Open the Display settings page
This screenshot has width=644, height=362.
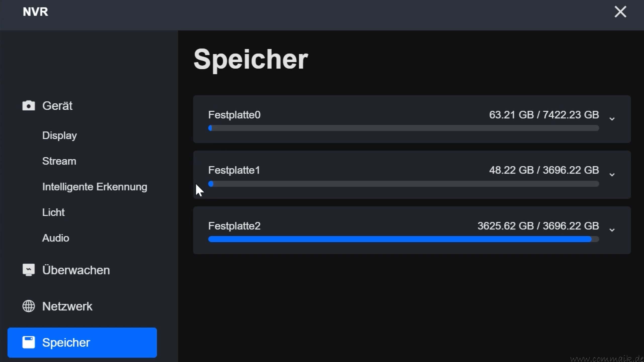coord(59,135)
